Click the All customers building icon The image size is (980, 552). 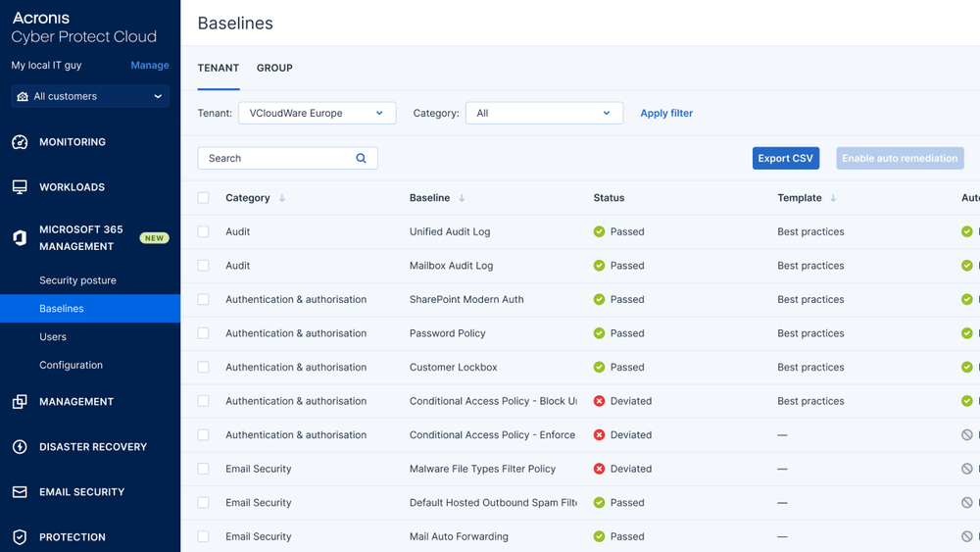(x=23, y=96)
